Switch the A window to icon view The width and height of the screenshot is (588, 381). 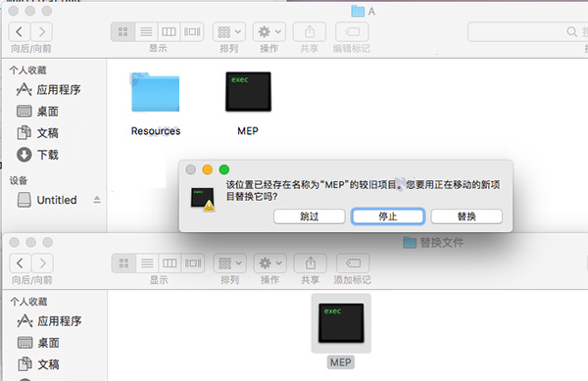tap(123, 32)
